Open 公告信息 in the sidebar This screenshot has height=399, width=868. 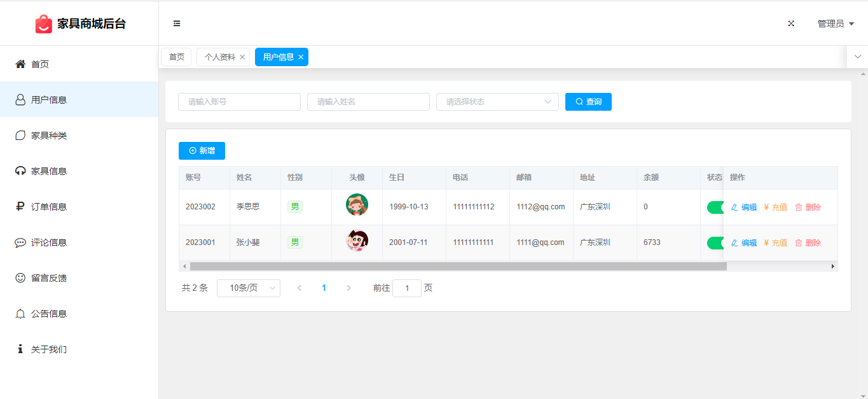point(49,314)
